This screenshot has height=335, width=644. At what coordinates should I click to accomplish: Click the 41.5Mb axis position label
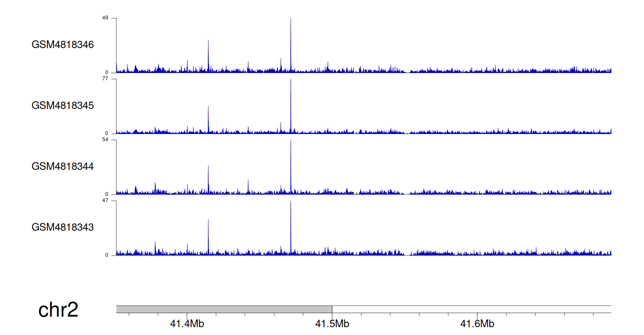click(x=332, y=324)
